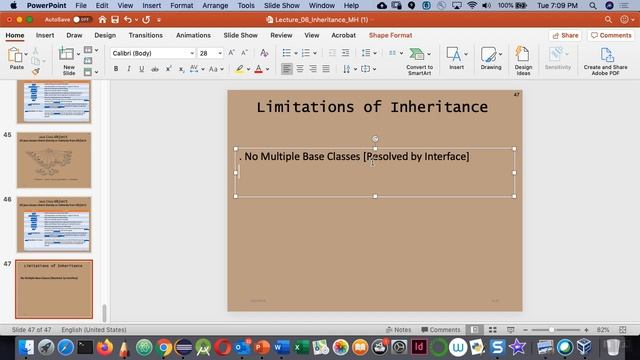Start Slide Show from status bar
This screenshot has height=360, width=640.
(511, 330)
